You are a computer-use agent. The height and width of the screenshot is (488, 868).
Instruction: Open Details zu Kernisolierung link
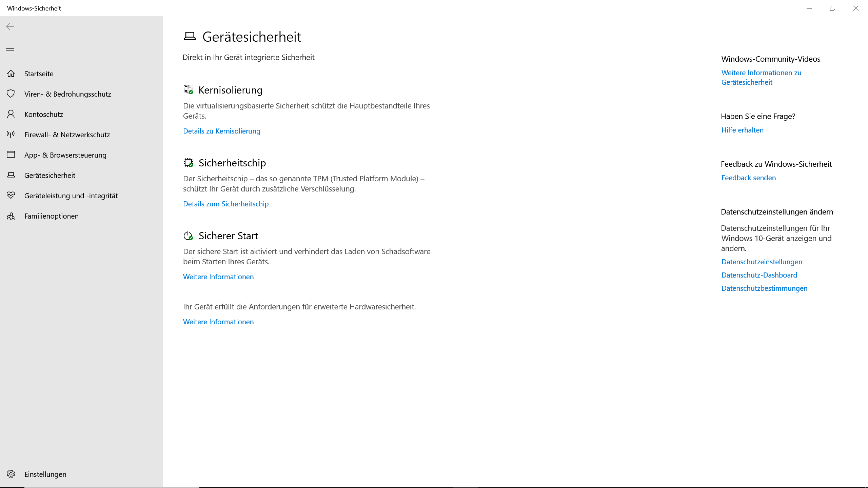221,131
